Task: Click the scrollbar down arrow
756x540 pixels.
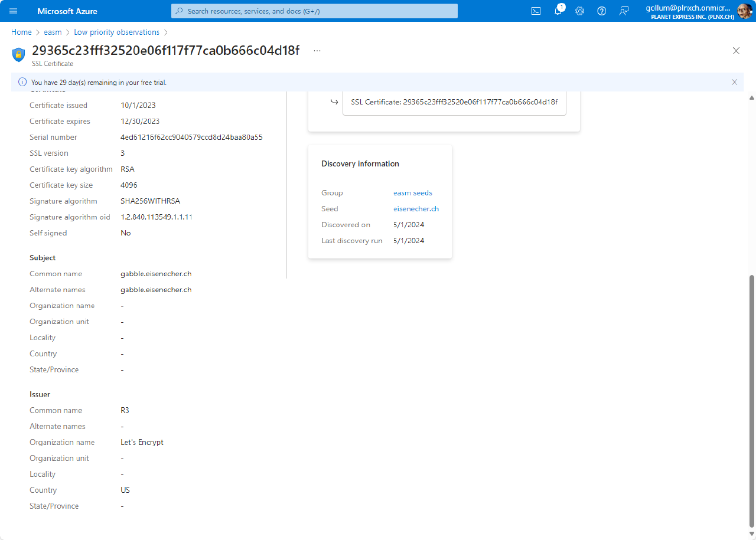Action: click(751, 534)
